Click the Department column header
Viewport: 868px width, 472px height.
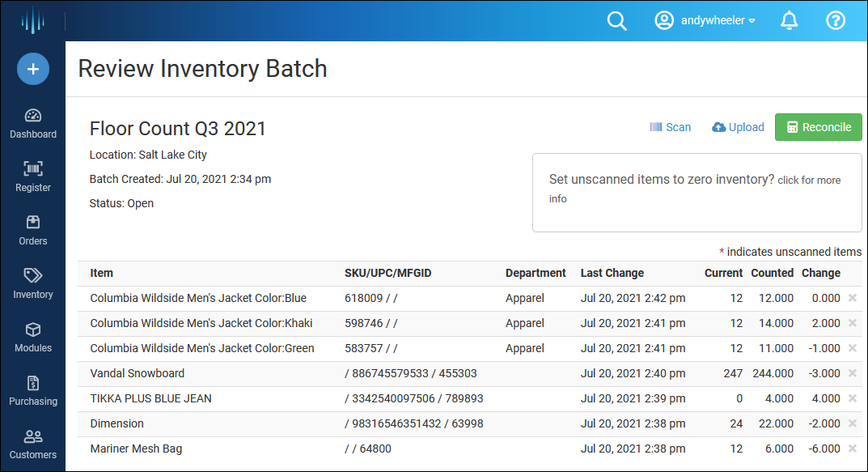point(536,273)
